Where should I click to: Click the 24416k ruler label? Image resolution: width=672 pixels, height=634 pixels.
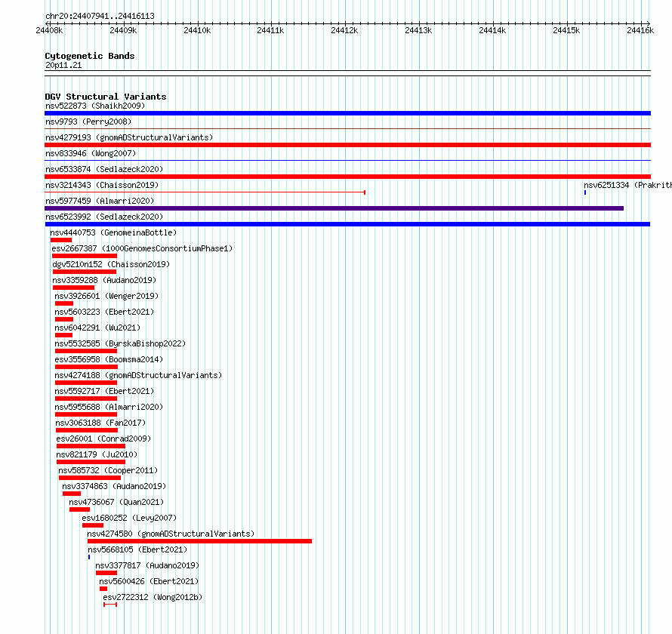[x=640, y=30]
